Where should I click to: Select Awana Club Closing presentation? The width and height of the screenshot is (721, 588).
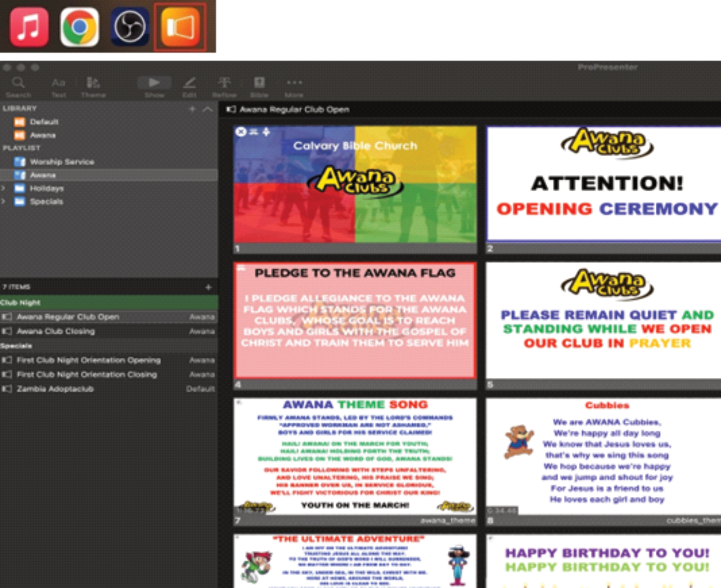pos(109,331)
